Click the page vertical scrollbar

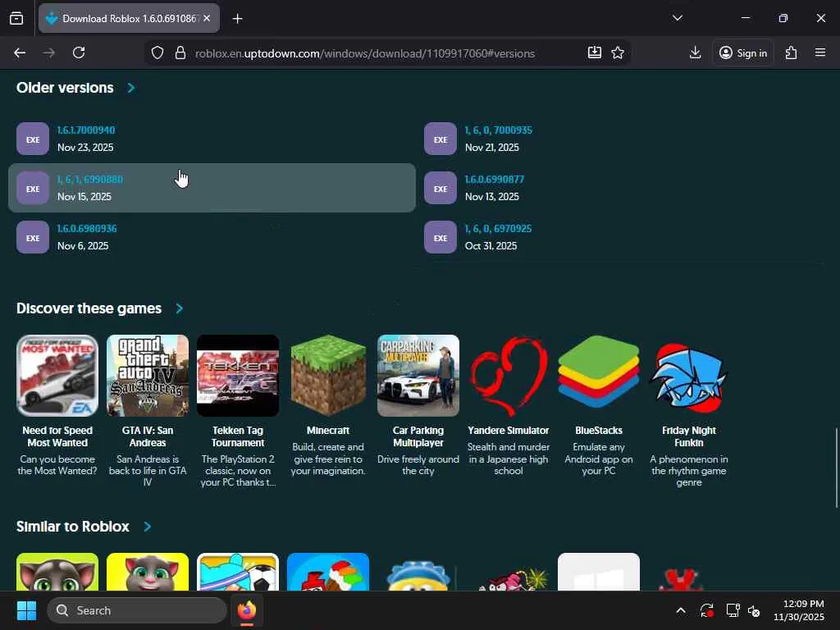[x=836, y=467]
